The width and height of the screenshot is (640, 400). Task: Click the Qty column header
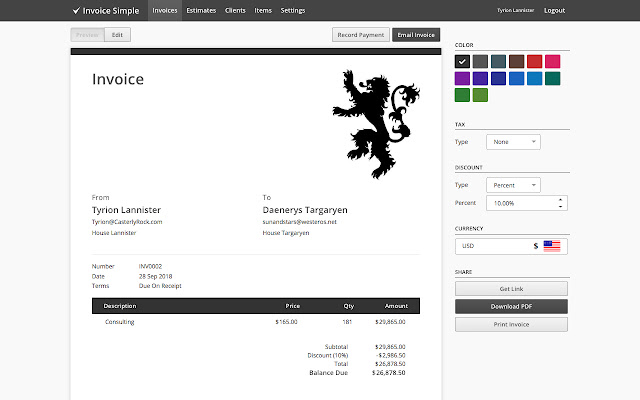349,306
